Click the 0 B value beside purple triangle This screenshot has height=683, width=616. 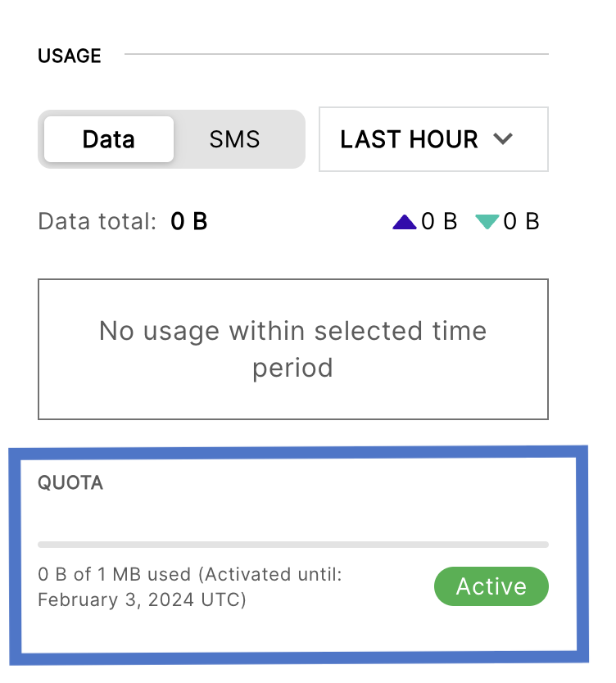point(439,222)
